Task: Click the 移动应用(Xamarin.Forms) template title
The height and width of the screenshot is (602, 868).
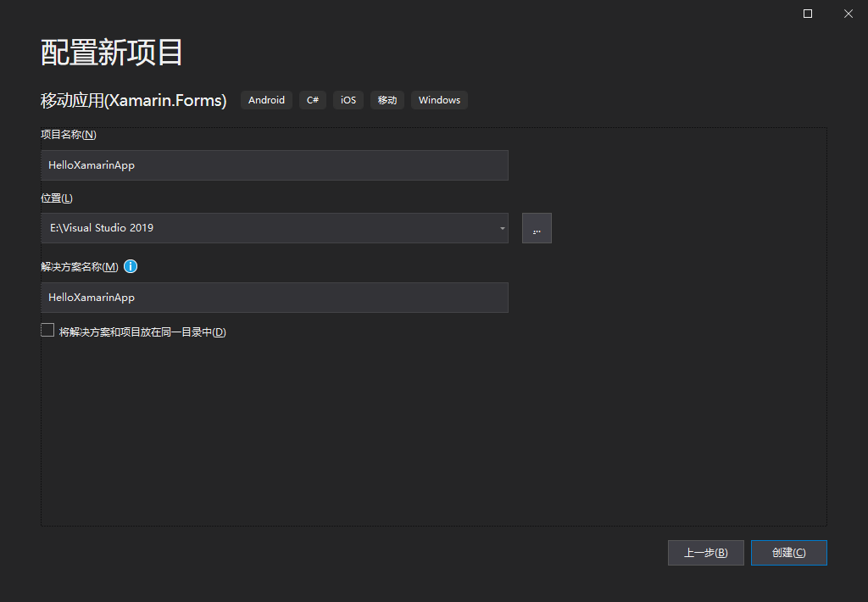Action: [x=133, y=100]
